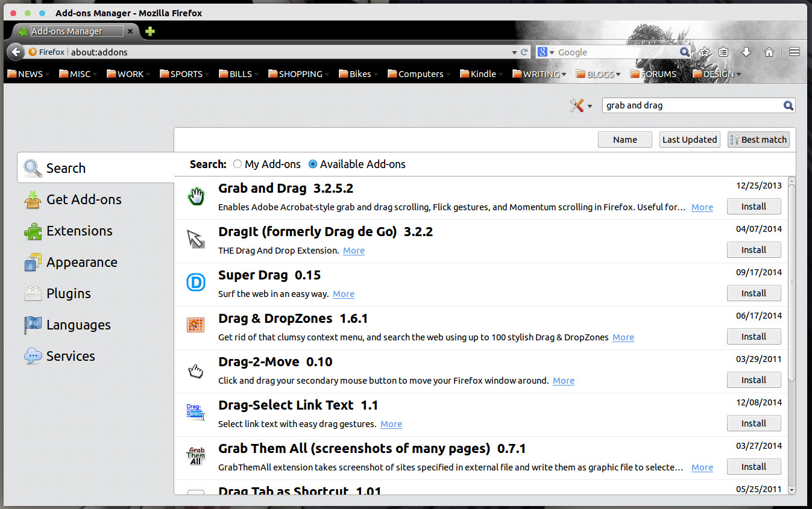Viewport: 812px width, 509px height.
Task: Toggle the Best match sort button
Action: coord(758,140)
